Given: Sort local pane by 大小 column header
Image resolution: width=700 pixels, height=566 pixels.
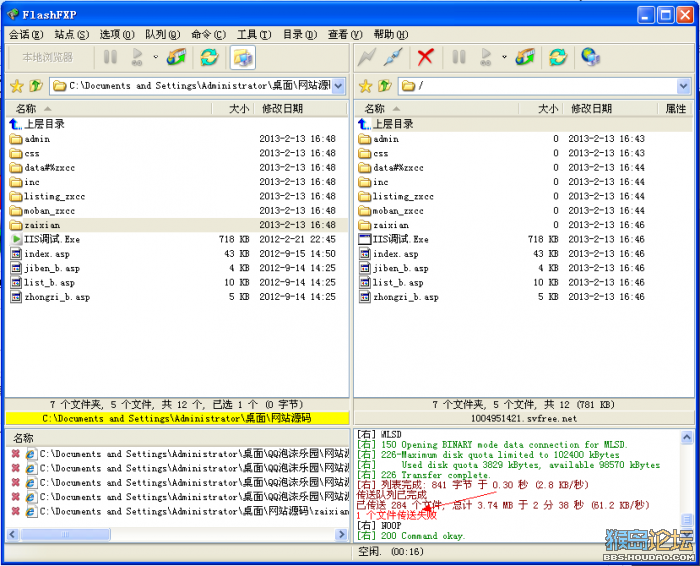Looking at the screenshot, I should [233, 108].
